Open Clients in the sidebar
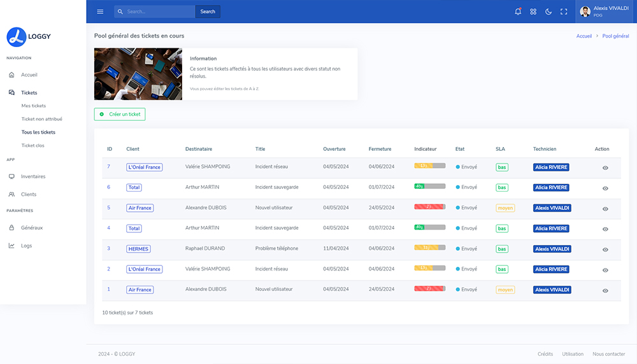This screenshot has height=364, width=637. tap(29, 194)
